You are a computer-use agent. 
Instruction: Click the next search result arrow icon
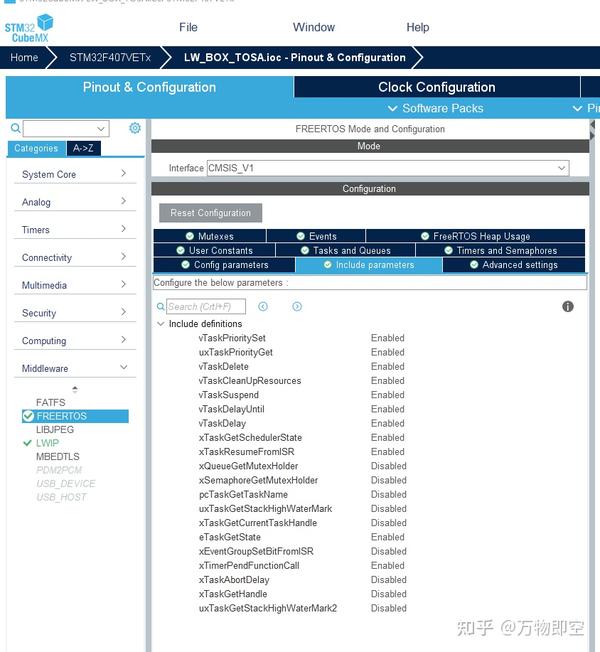point(297,306)
